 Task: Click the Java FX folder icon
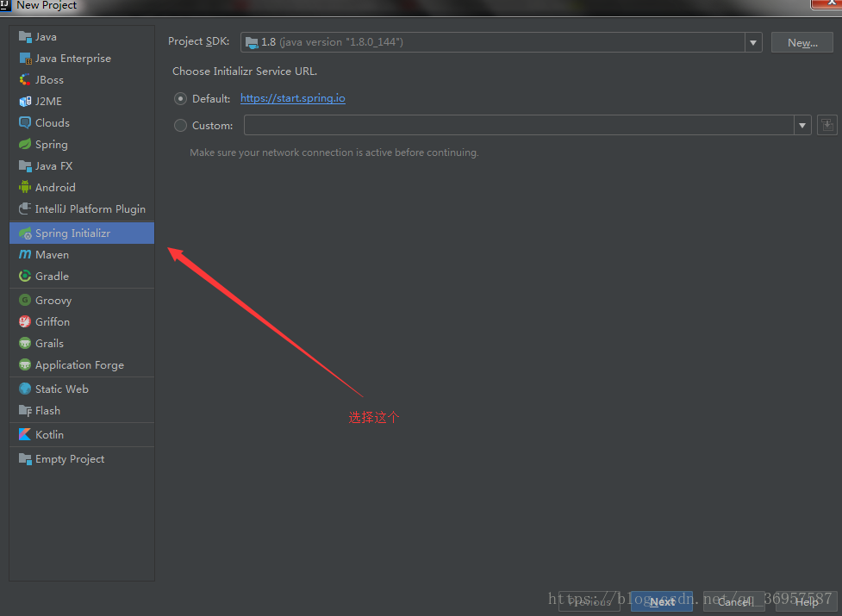pos(25,165)
